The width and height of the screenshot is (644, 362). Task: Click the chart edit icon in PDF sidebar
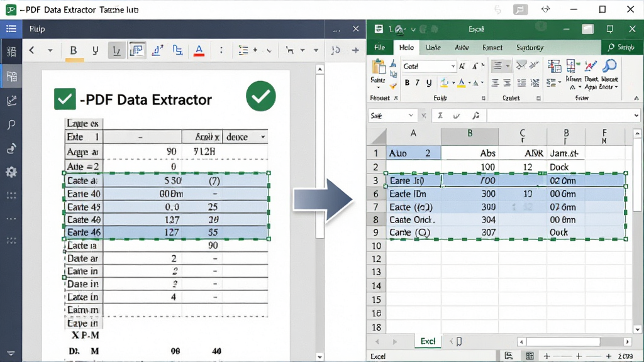(x=11, y=101)
